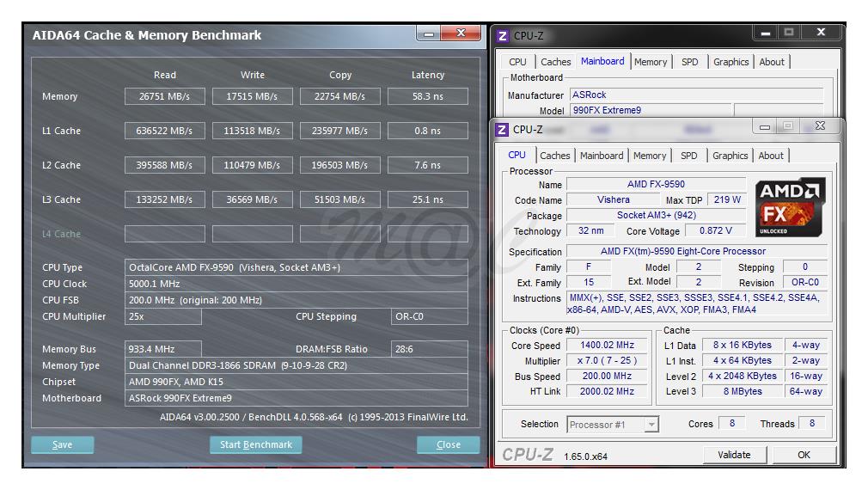Click the empty L4 Cache Read field
The height and width of the screenshot is (490, 868).
pyautogui.click(x=164, y=234)
